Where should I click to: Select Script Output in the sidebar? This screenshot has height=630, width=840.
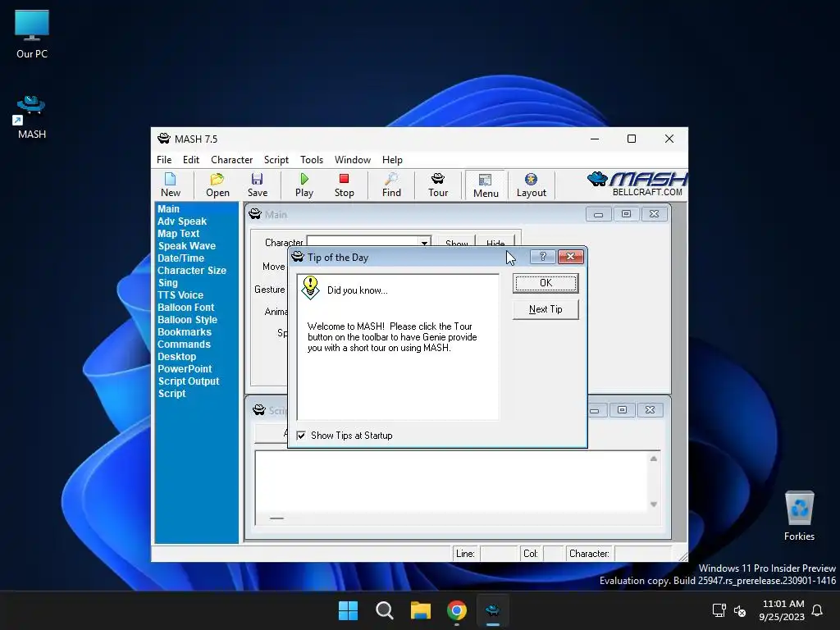point(189,381)
